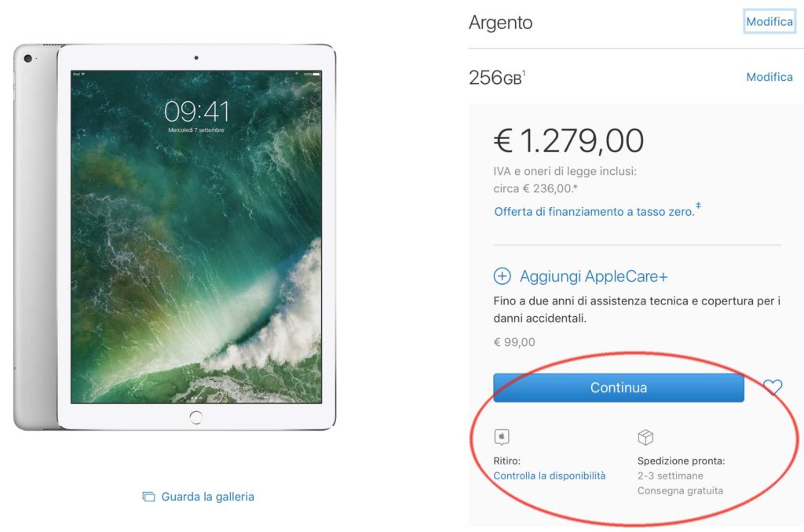Click Modifica next to 256GB

coord(769,77)
